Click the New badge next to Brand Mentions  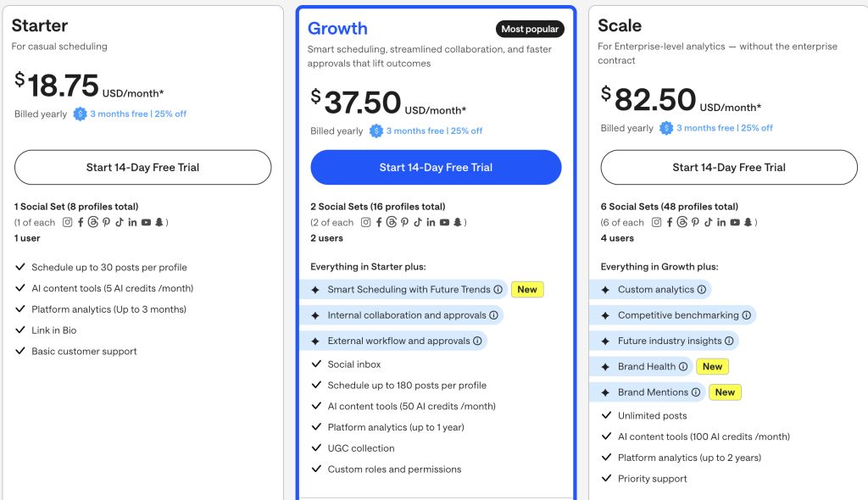tap(725, 392)
